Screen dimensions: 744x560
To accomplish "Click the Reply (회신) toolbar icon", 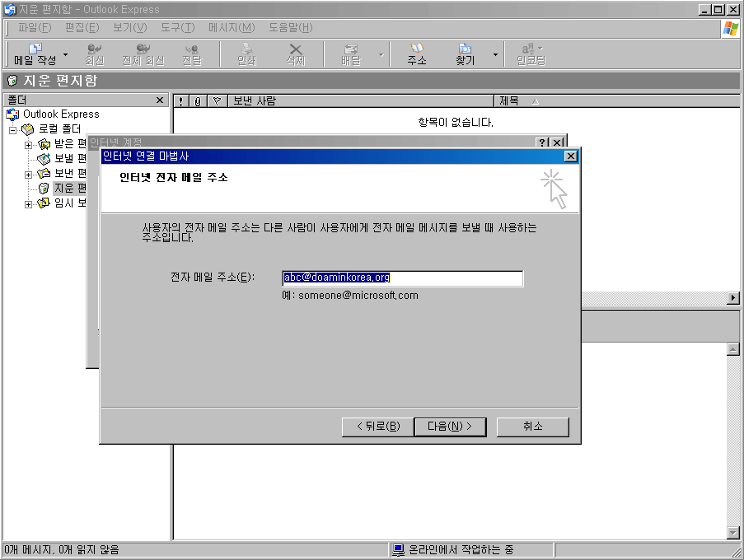I will (x=95, y=54).
